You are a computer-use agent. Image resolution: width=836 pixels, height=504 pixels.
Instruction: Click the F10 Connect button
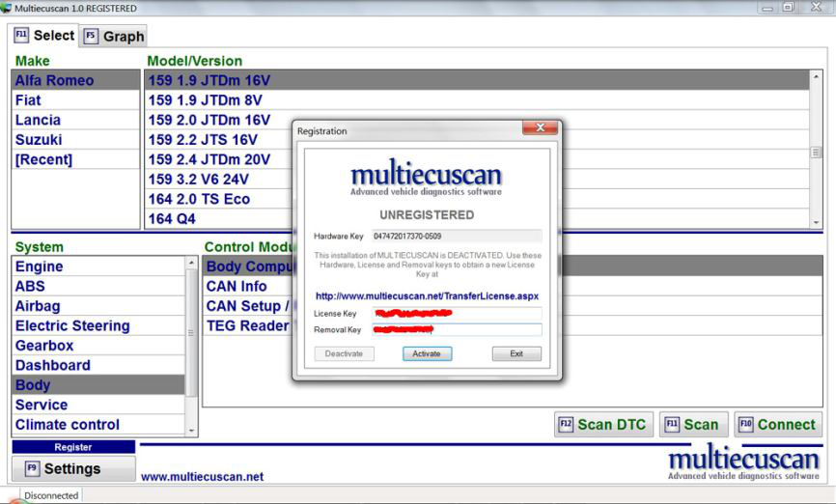click(776, 425)
